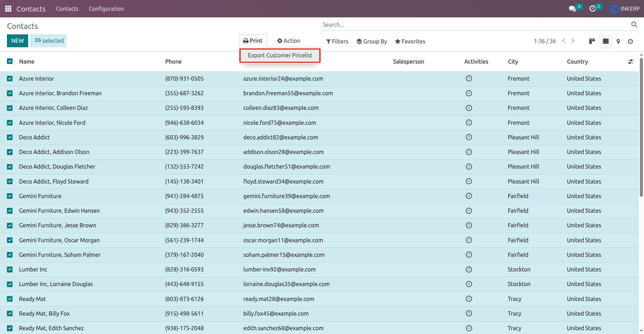Expand the Favorites dropdown
This screenshot has height=334, width=644.
tap(410, 41)
